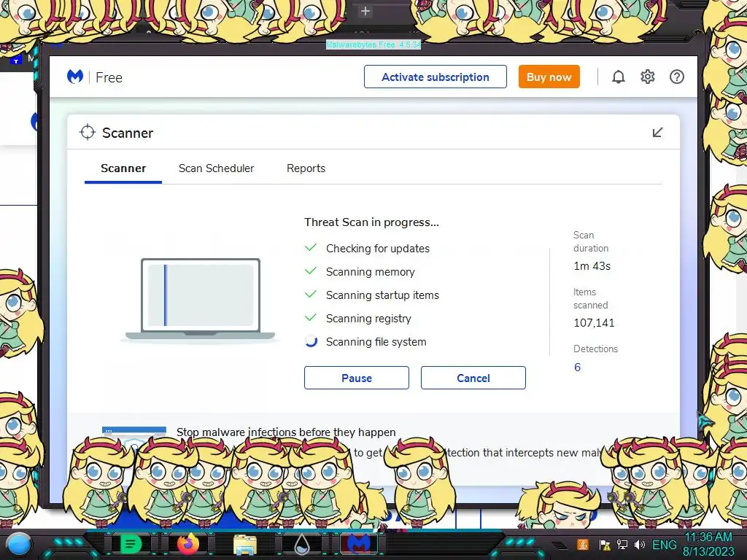Click the items scanned value 107,141

(x=594, y=323)
